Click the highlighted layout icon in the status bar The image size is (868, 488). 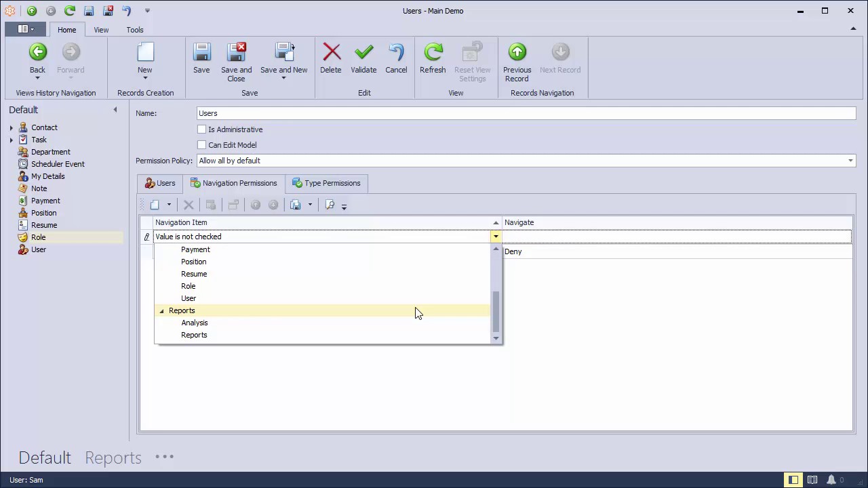(x=793, y=480)
